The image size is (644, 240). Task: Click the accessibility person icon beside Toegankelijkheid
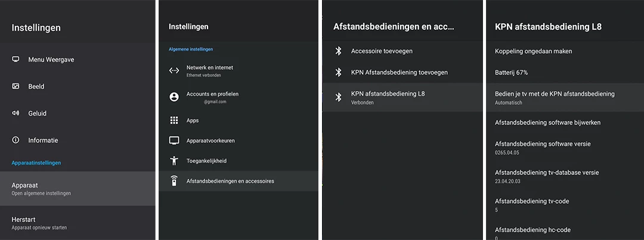click(174, 160)
